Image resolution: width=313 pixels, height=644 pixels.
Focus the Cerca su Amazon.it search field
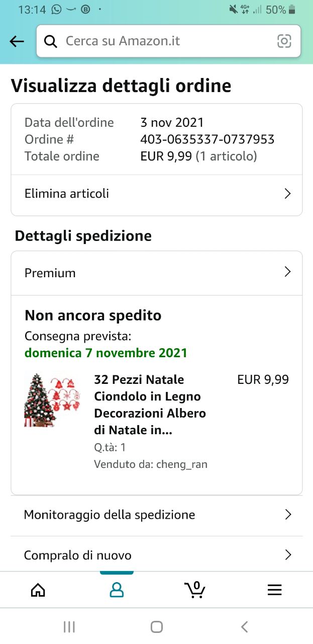166,41
